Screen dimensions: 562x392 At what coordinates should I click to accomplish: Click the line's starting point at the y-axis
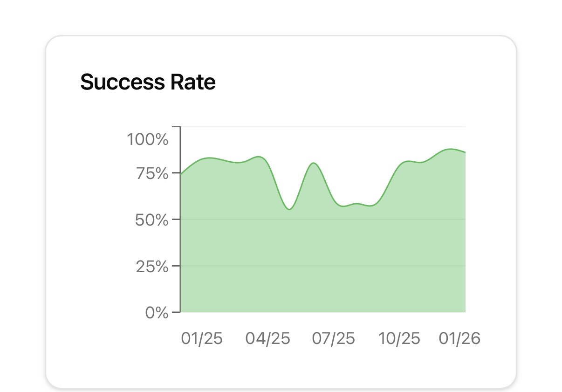tap(181, 174)
